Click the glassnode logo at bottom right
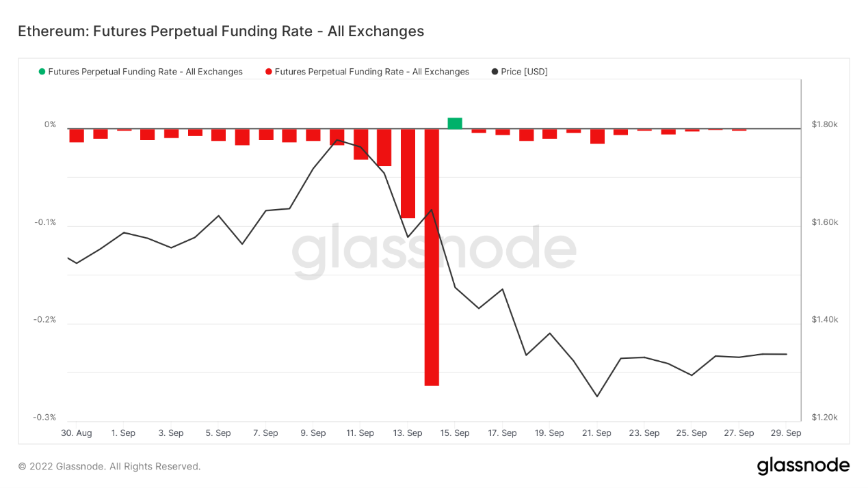 click(803, 466)
